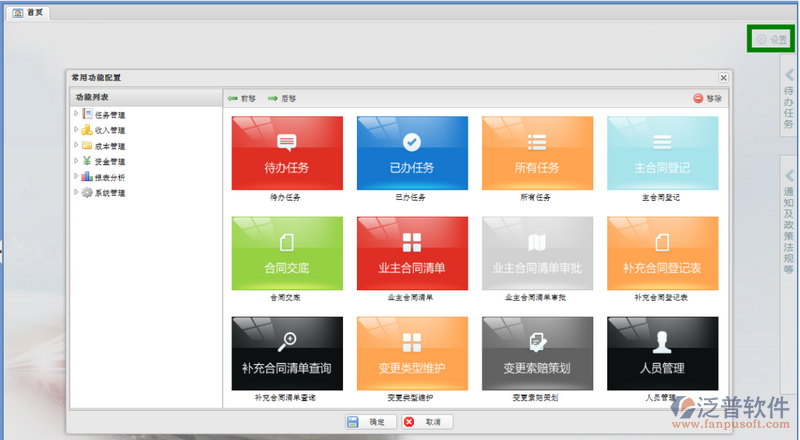Select the 合同交底 green tile
This screenshot has height=440, width=800.
pos(287,253)
